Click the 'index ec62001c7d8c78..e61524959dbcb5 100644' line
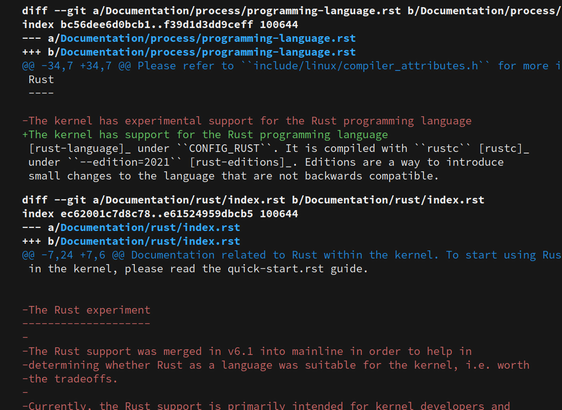 pos(160,214)
